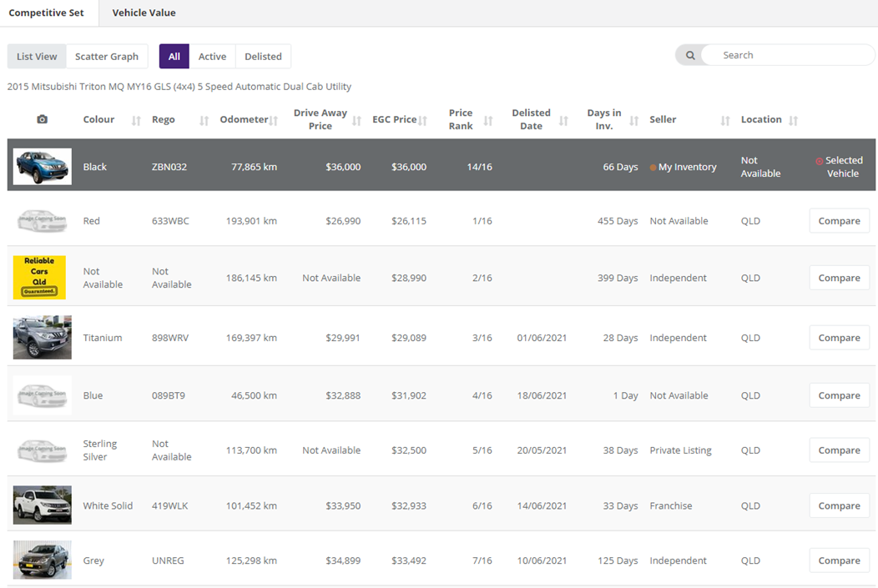Viewport: 878px width, 588px height.
Task: Click the Private Listing seller cell
Action: [681, 450]
